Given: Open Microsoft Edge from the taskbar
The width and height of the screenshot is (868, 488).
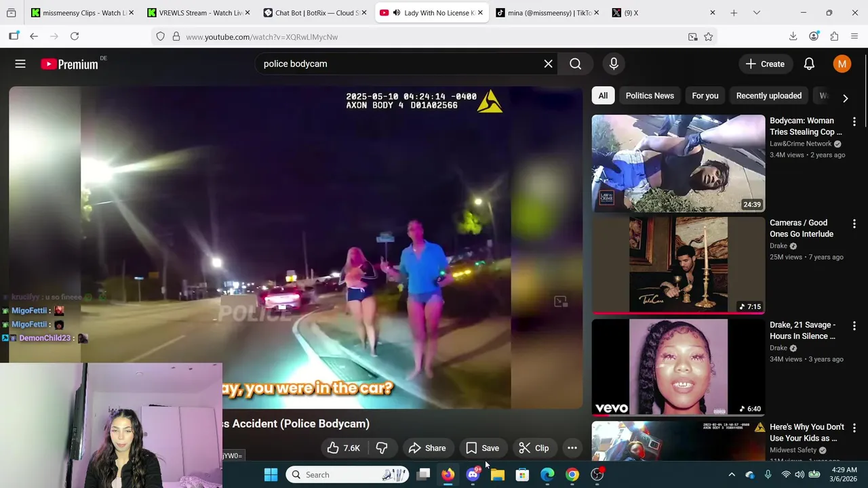Looking at the screenshot, I should point(547,474).
